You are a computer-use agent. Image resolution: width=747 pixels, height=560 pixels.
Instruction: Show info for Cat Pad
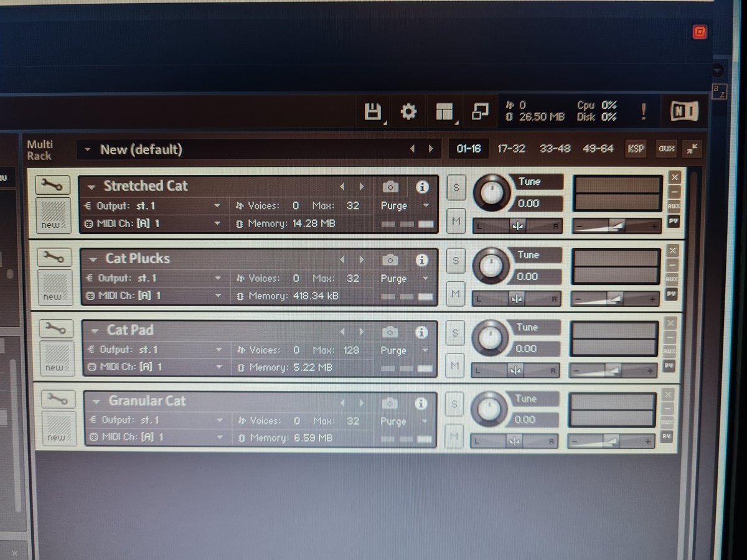tap(422, 332)
